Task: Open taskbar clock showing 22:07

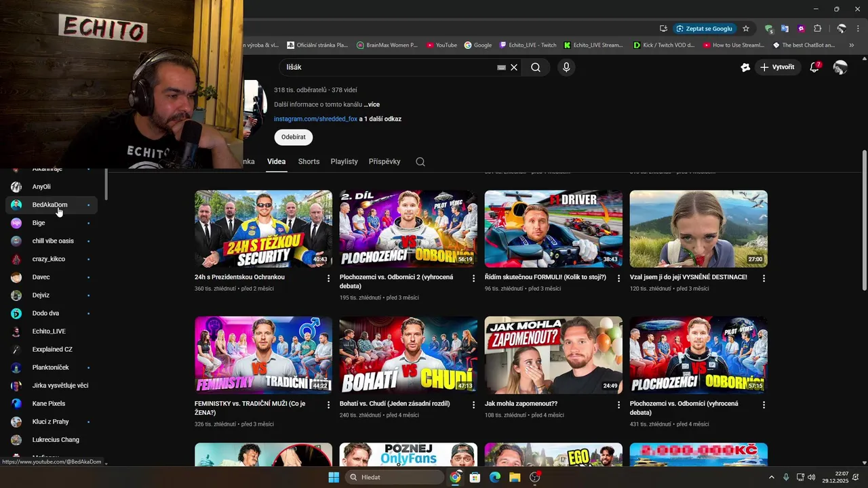Action: (835, 477)
